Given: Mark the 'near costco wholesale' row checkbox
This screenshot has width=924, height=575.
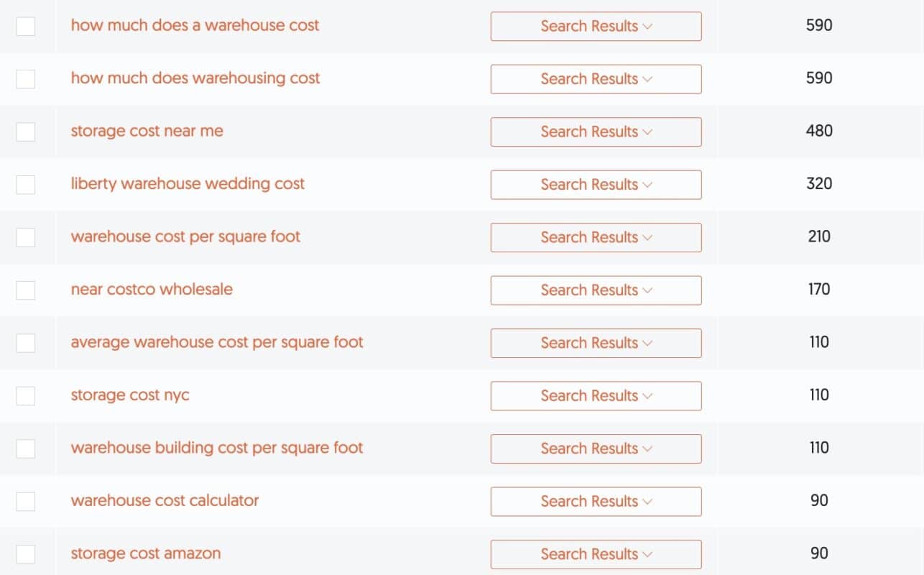Looking at the screenshot, I should 26,290.
